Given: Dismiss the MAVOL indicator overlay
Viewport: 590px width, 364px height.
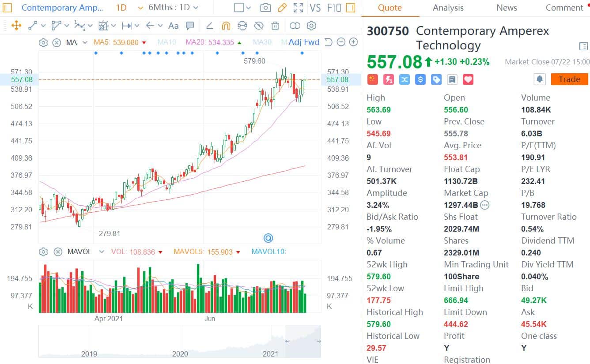Looking at the screenshot, I should tap(58, 251).
